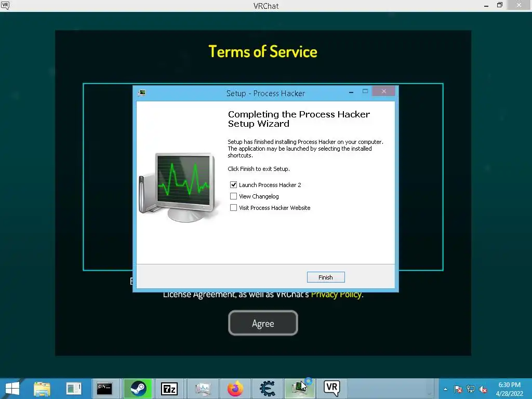Open Action Center flag in tray
This screenshot has height=399, width=532.
coord(458,389)
